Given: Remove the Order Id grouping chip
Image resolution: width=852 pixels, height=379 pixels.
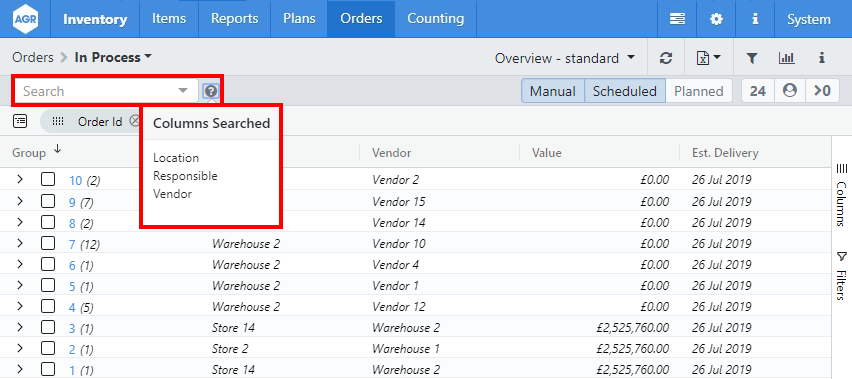Looking at the screenshot, I should (134, 122).
